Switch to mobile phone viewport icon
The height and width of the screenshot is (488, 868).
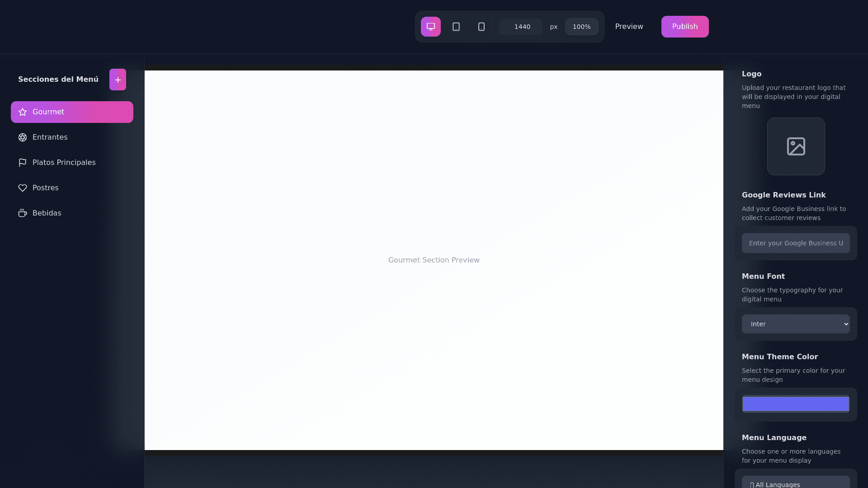coord(481,27)
